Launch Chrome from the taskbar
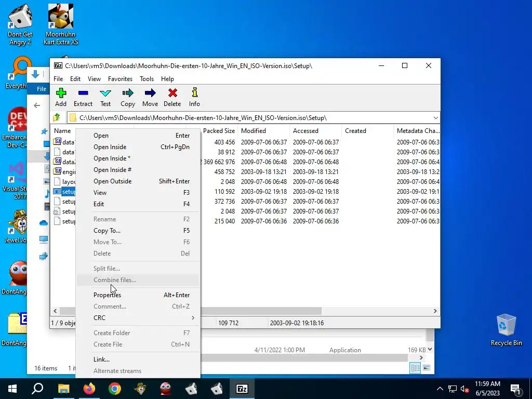The width and height of the screenshot is (532, 399). [x=115, y=389]
